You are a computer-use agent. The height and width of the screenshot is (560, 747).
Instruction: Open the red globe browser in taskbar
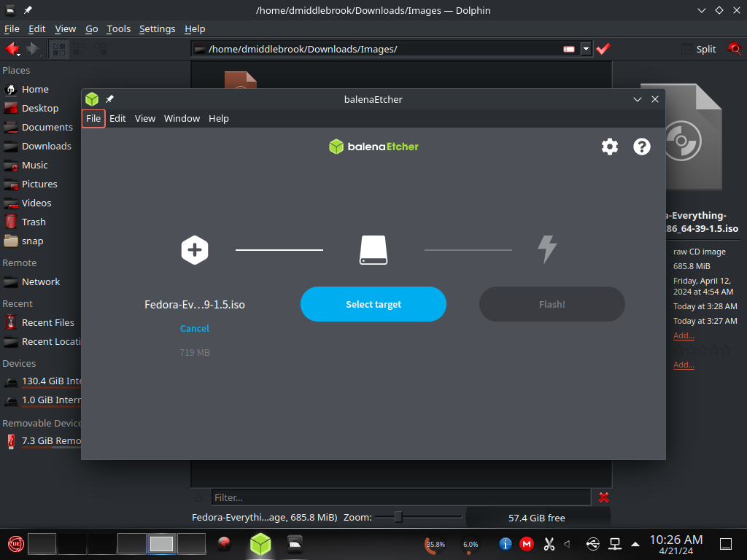point(224,544)
